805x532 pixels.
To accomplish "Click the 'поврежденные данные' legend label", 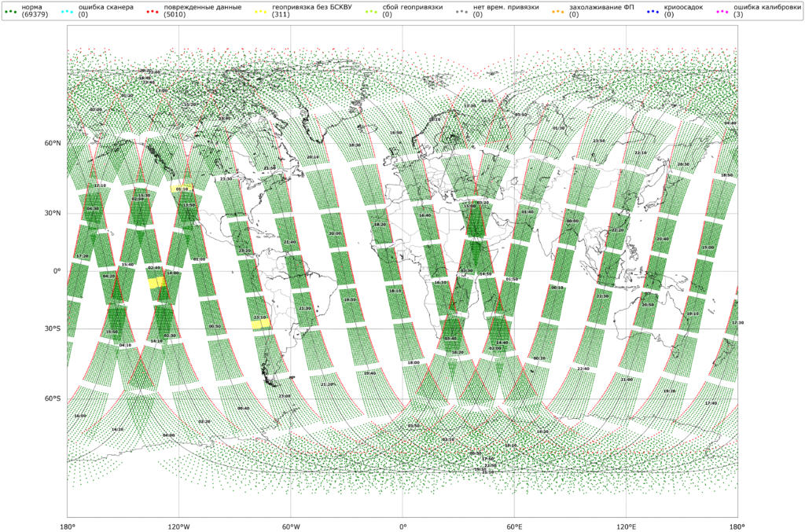I will pyautogui.click(x=202, y=7).
